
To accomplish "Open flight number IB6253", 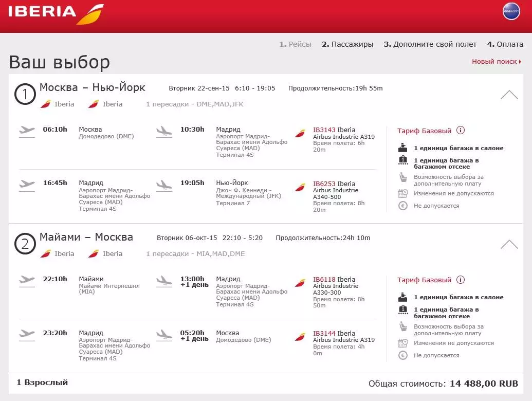I will [x=324, y=184].
